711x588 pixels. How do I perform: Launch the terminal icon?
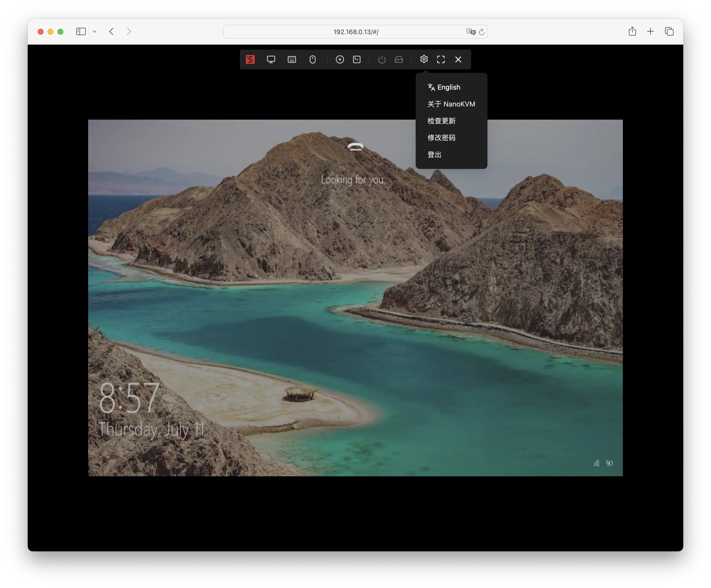(x=356, y=59)
